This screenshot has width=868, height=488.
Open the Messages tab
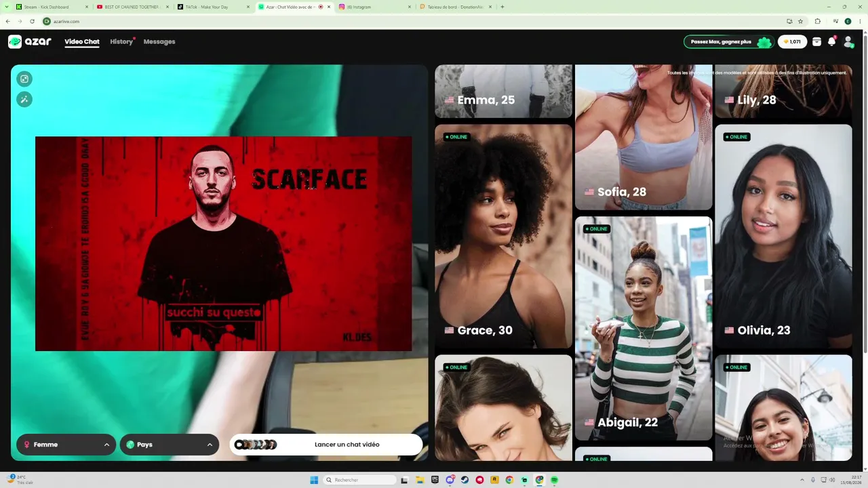[x=159, y=42]
